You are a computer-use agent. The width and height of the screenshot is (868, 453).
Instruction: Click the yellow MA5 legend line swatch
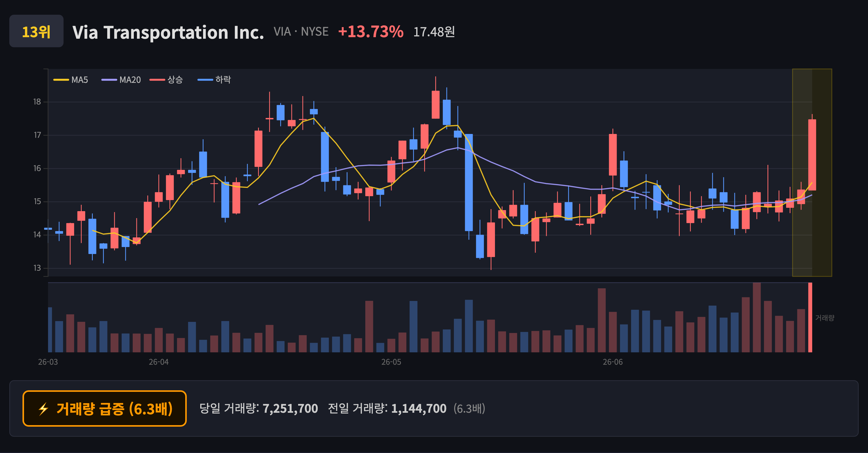(61, 80)
